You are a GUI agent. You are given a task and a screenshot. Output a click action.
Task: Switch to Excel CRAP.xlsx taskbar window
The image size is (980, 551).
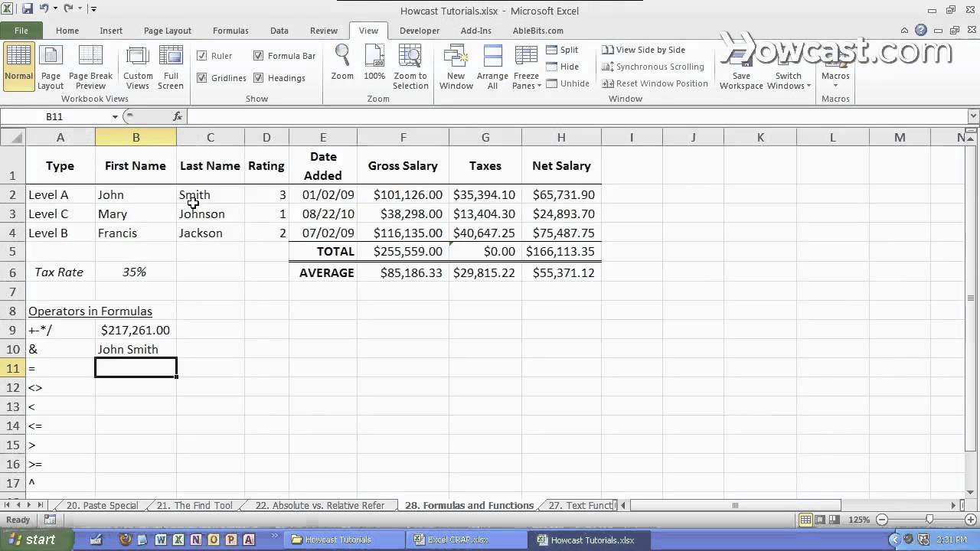pyautogui.click(x=466, y=540)
